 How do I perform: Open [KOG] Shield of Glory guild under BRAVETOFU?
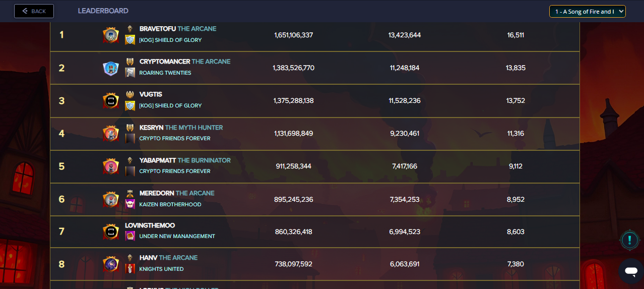click(x=170, y=40)
